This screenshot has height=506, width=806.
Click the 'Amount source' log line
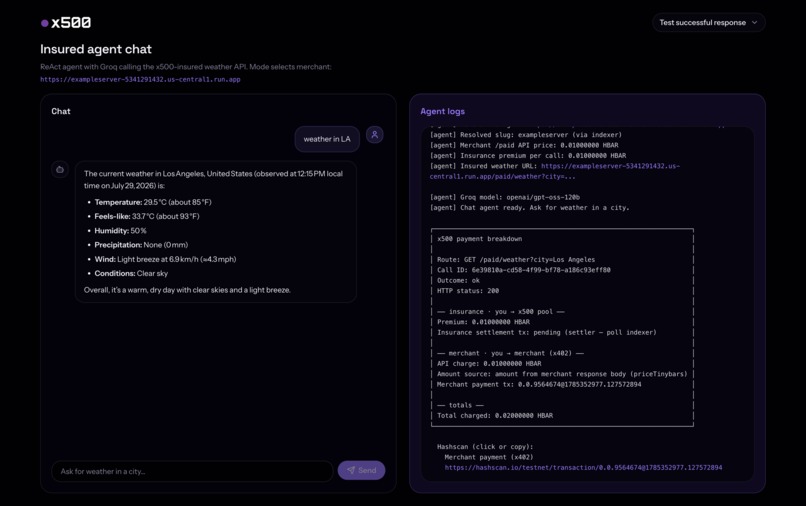[562, 374]
